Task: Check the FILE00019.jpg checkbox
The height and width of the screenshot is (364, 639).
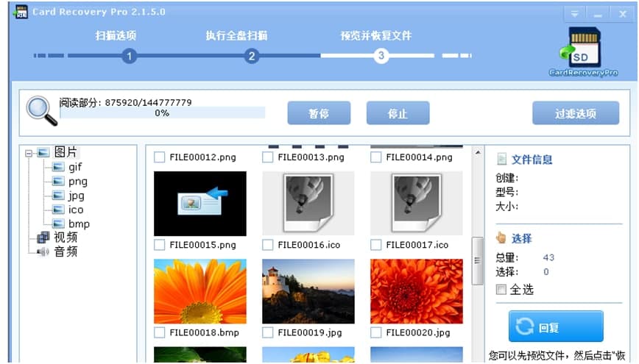Action: pyautogui.click(x=268, y=332)
